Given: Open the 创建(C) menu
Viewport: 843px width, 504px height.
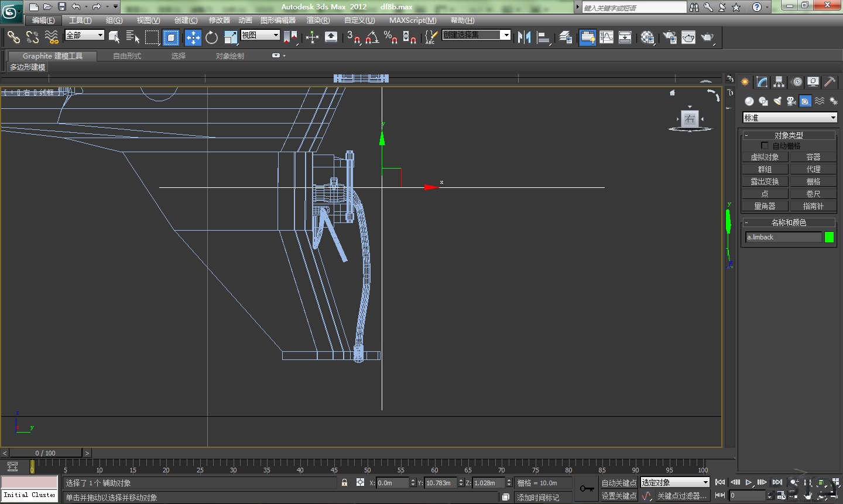Looking at the screenshot, I should (x=186, y=20).
